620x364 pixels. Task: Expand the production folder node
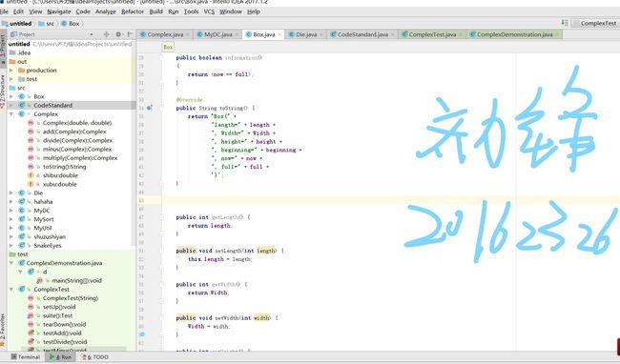tap(11, 71)
